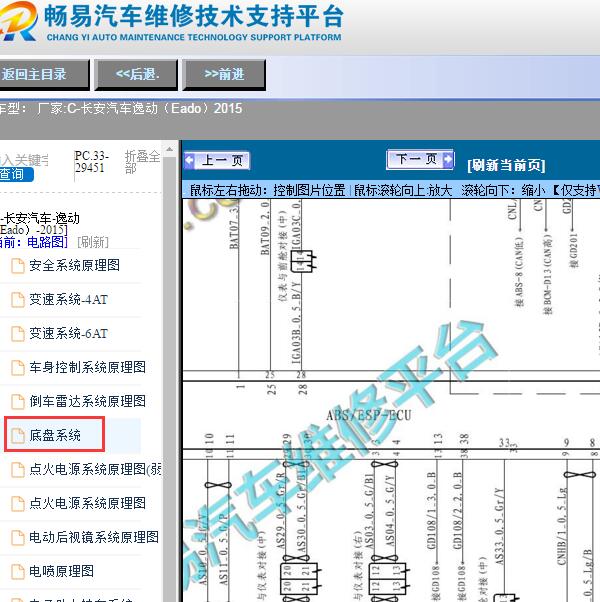Click document icon beside 倒车雷达系统原理图
The width and height of the screenshot is (600, 602).
[18, 402]
